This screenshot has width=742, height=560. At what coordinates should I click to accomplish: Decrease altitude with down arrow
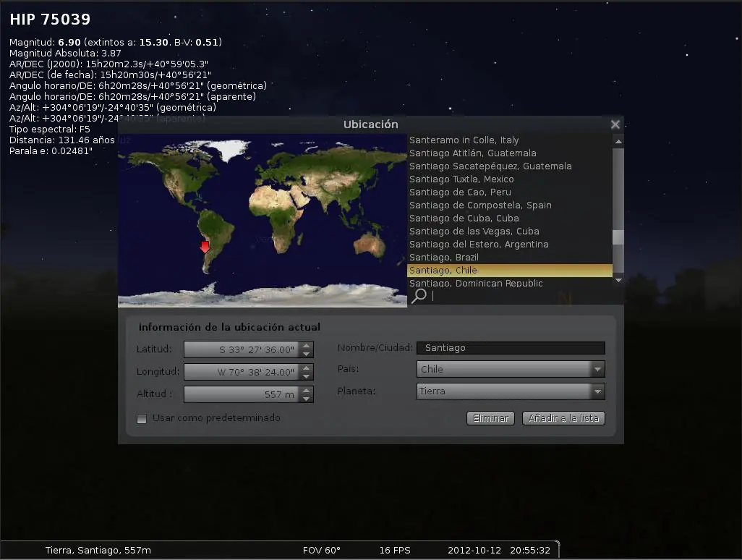(x=306, y=398)
